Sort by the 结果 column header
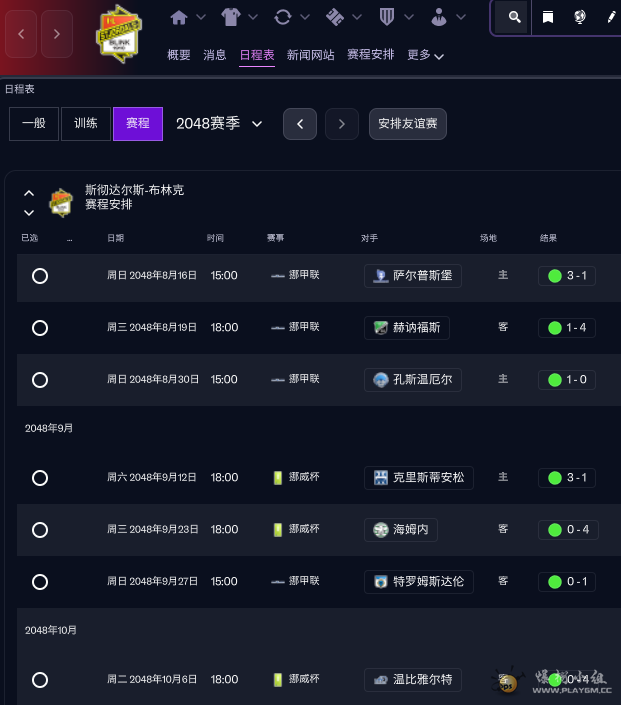Image resolution: width=621 pixels, height=705 pixels. pyautogui.click(x=548, y=238)
